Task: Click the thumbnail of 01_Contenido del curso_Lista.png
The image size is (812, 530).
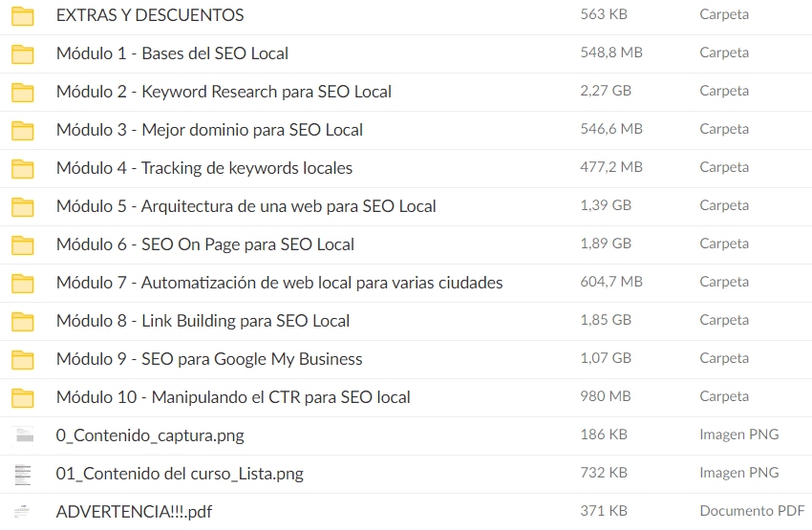Action: point(23,474)
